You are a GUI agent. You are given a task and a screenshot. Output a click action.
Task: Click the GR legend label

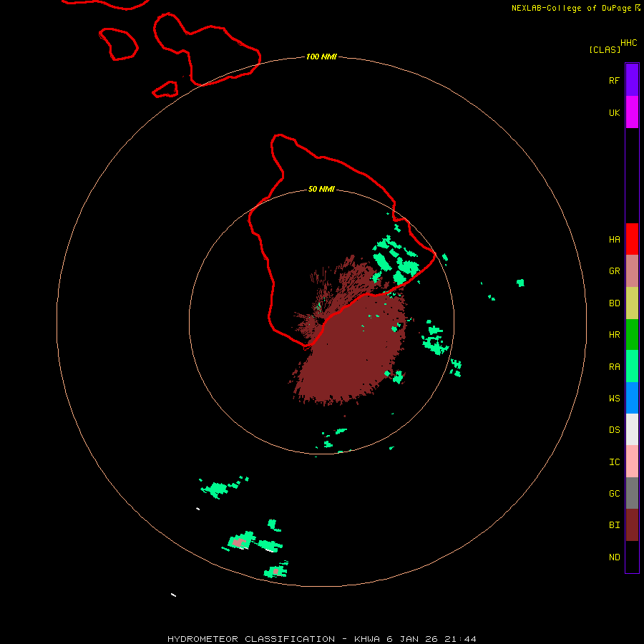click(614, 271)
